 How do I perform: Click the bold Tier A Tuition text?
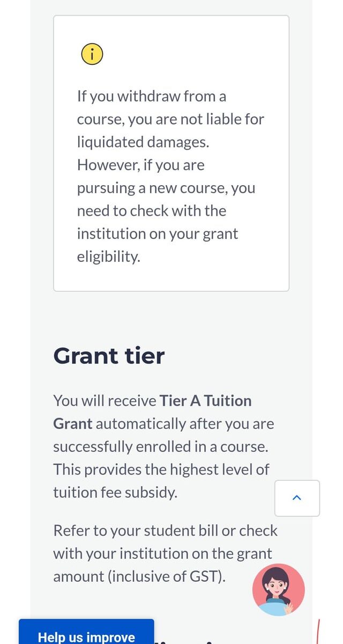(x=205, y=401)
